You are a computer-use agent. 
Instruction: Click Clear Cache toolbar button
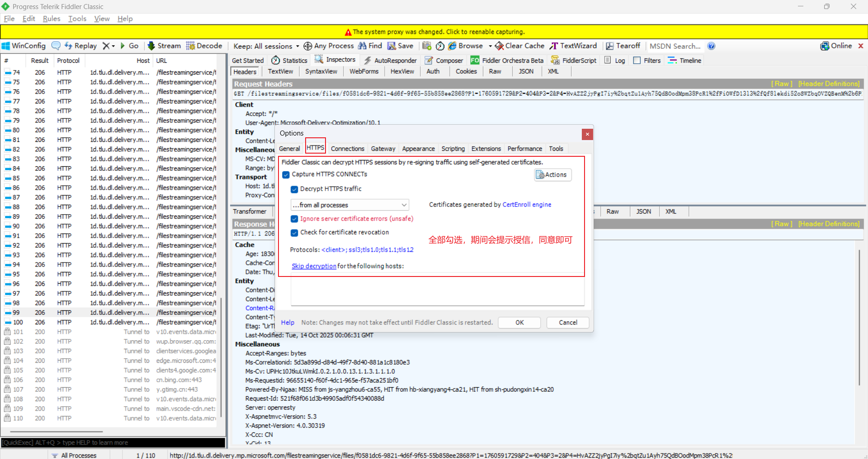[520, 46]
